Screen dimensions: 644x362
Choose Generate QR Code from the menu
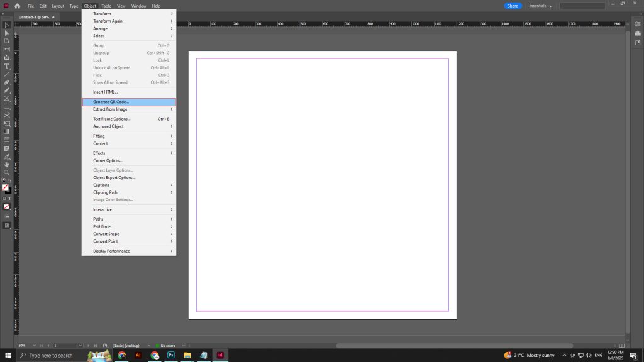point(113,101)
